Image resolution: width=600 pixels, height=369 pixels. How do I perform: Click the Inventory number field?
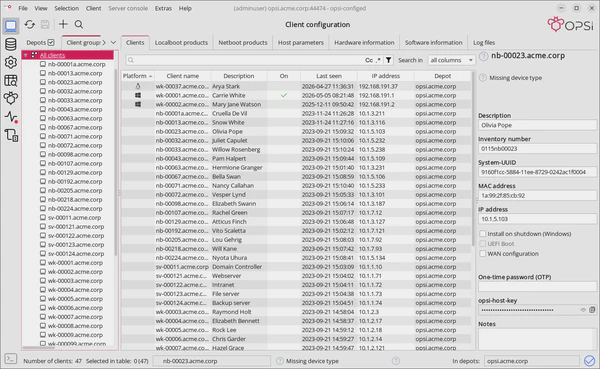point(537,149)
